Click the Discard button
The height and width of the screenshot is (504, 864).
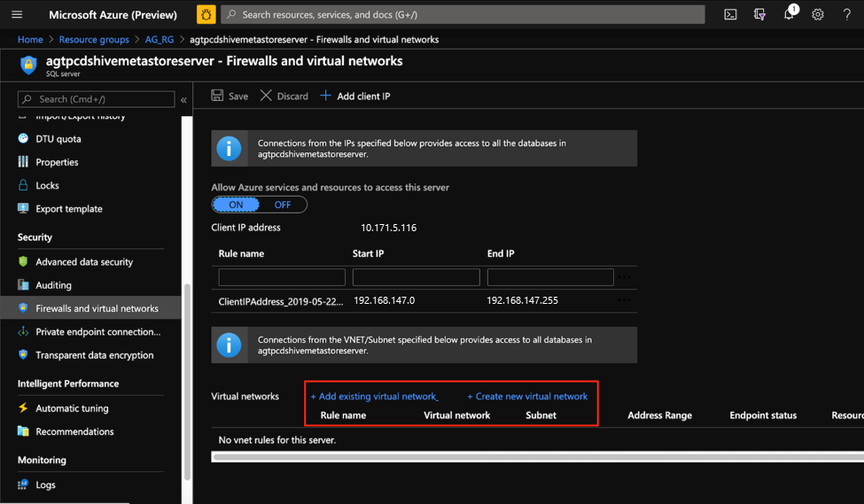(284, 96)
